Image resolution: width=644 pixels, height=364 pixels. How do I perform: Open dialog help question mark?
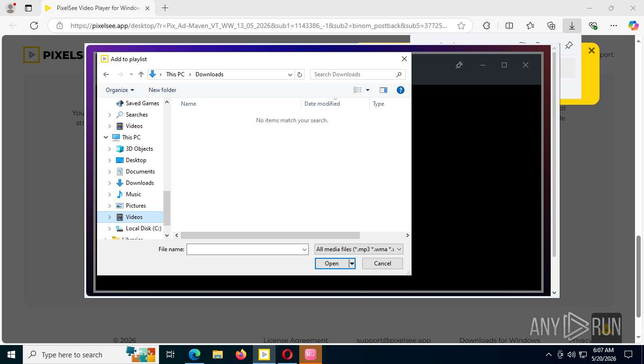tap(401, 90)
